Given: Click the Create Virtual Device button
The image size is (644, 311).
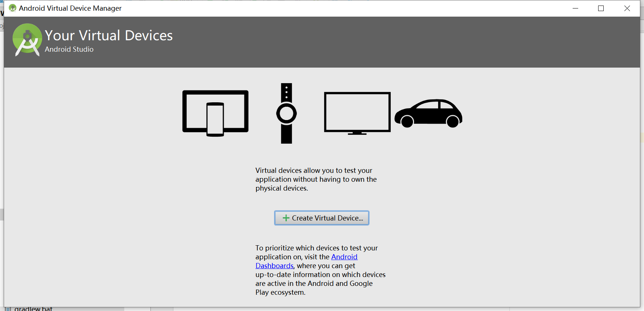Looking at the screenshot, I should (x=322, y=218).
